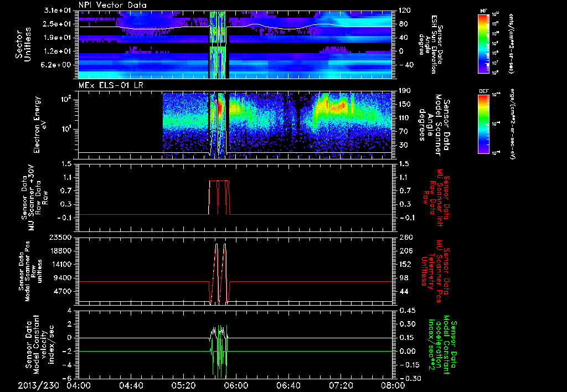Select the Model Scanner Pos Raw axis title
The image size is (567, 392).
[x=30, y=271]
